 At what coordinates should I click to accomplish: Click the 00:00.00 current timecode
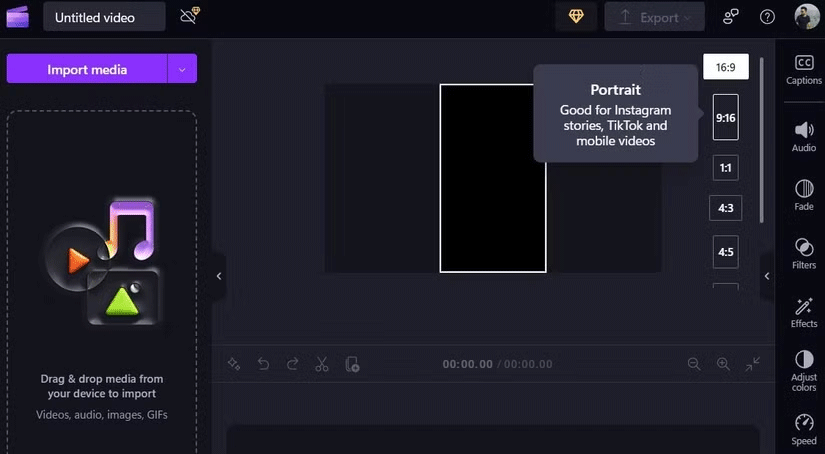(467, 364)
